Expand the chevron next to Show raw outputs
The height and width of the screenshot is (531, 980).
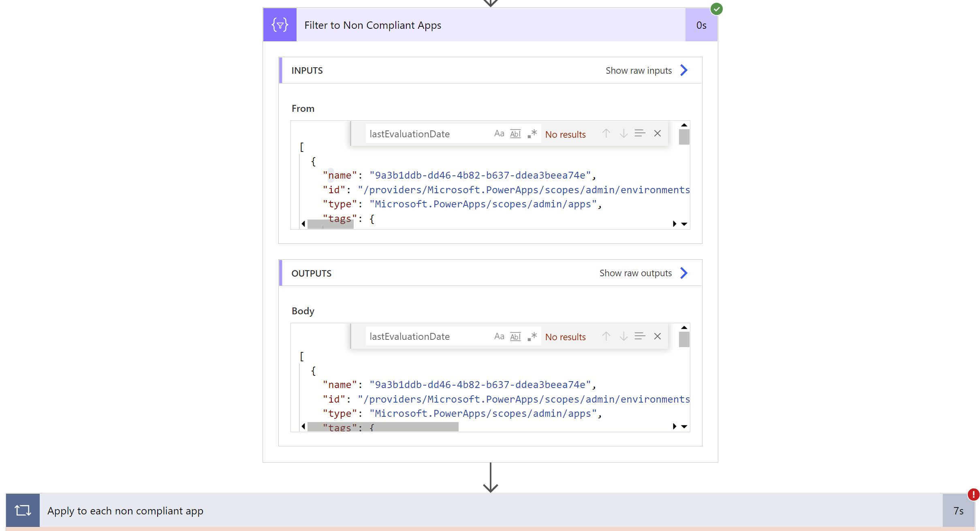point(684,273)
